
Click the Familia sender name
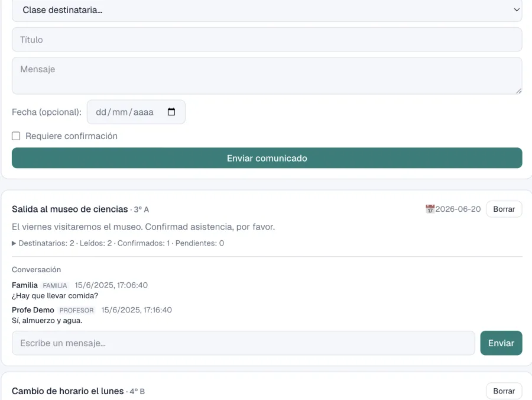tap(25, 285)
